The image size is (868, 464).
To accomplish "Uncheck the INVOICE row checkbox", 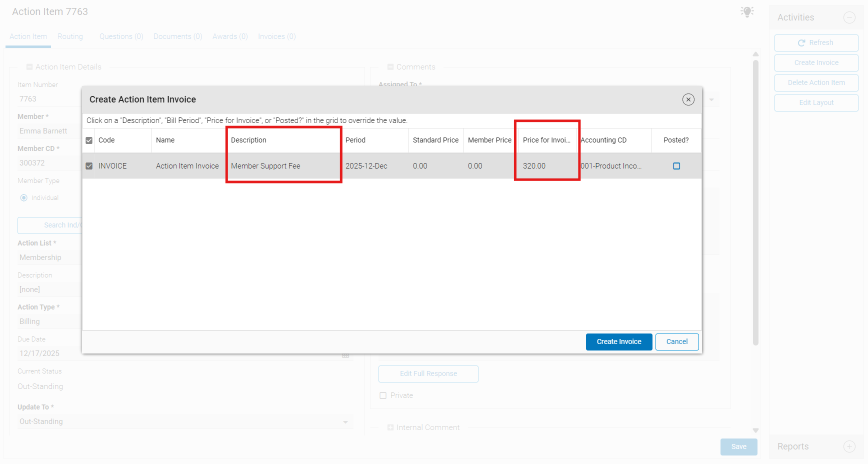I will (89, 166).
